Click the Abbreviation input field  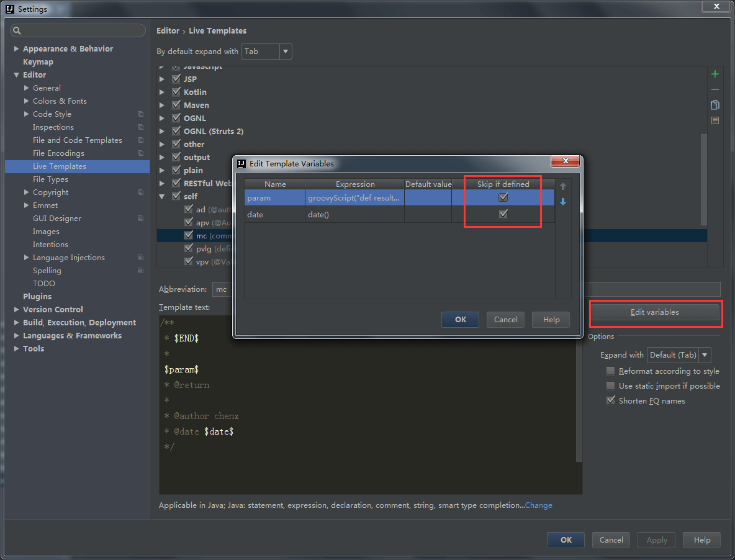point(223,289)
